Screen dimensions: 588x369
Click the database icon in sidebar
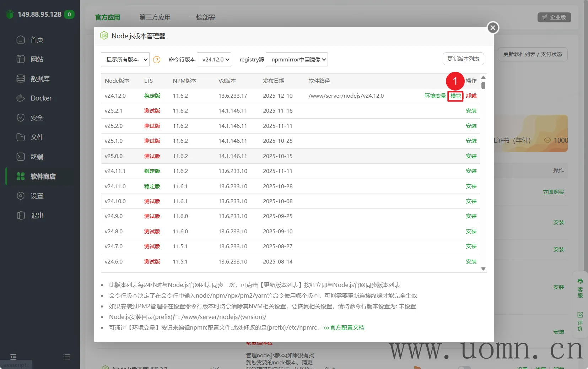(21, 78)
